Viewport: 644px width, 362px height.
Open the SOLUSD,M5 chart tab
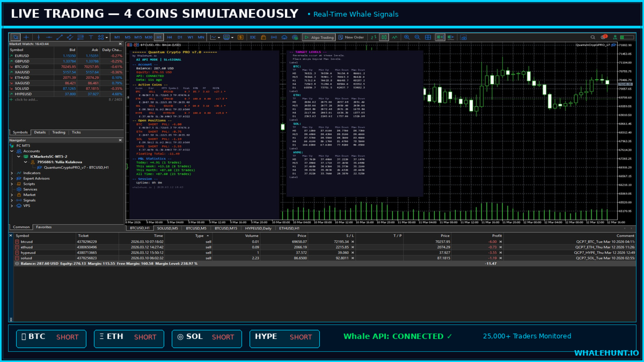(x=167, y=228)
